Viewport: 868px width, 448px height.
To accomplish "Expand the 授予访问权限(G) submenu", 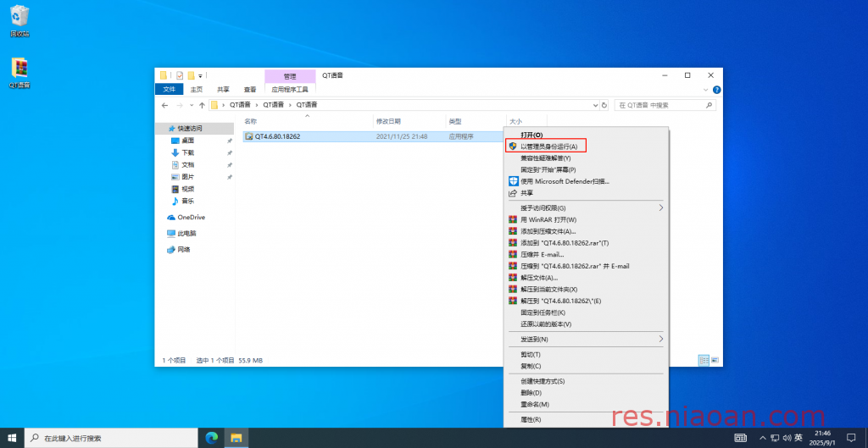I will coord(587,208).
